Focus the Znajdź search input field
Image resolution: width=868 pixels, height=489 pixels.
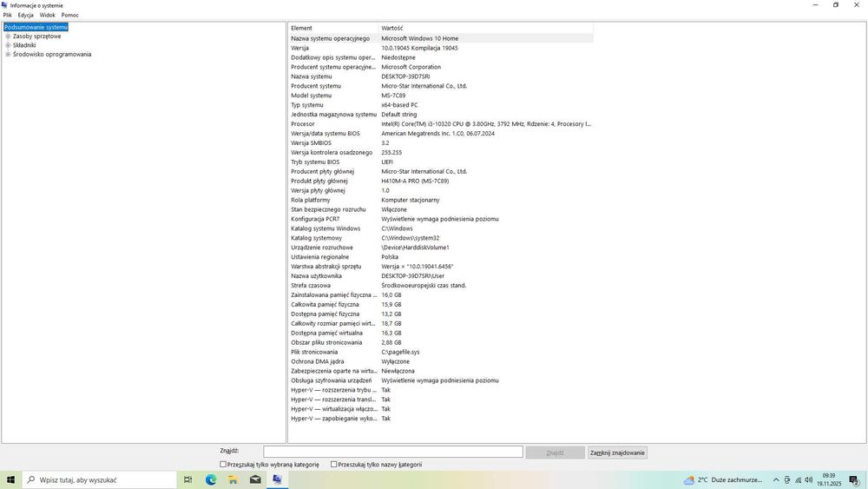393,452
